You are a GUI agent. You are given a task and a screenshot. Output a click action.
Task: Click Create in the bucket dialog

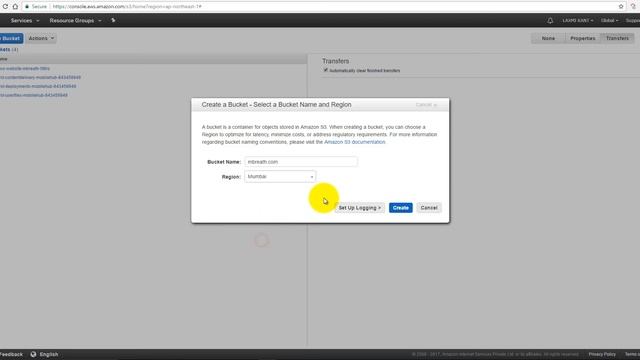(400, 208)
